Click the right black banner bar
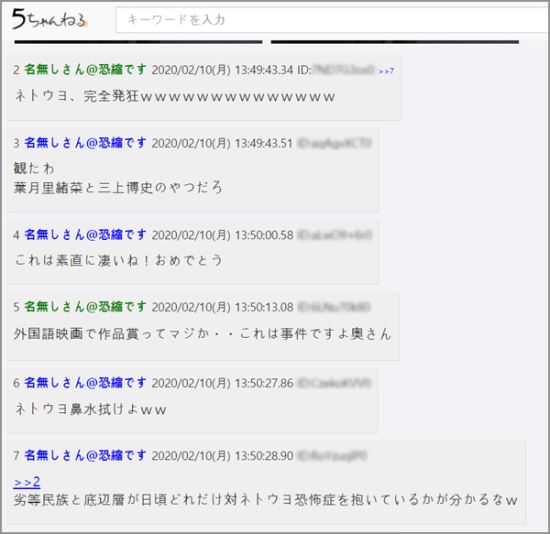 (395, 42)
